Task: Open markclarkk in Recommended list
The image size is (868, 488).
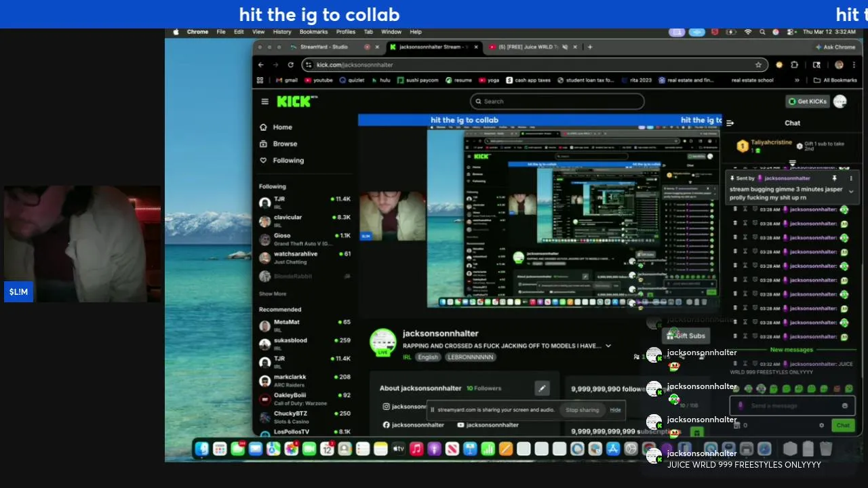Action: pyautogui.click(x=305, y=380)
